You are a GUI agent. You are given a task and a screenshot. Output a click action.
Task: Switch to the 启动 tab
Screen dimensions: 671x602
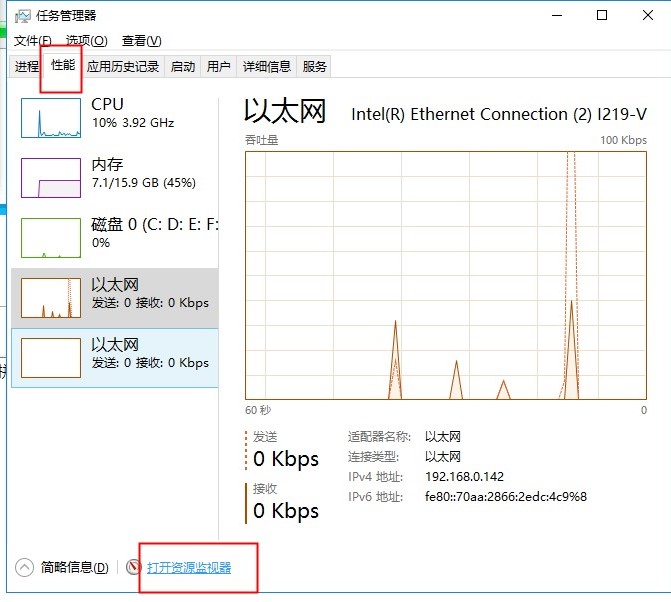click(x=183, y=67)
